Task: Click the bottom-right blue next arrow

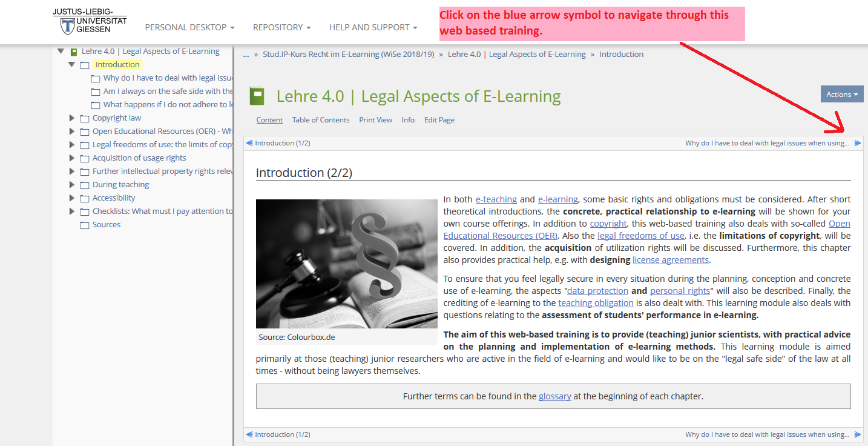Action: pyautogui.click(x=857, y=434)
